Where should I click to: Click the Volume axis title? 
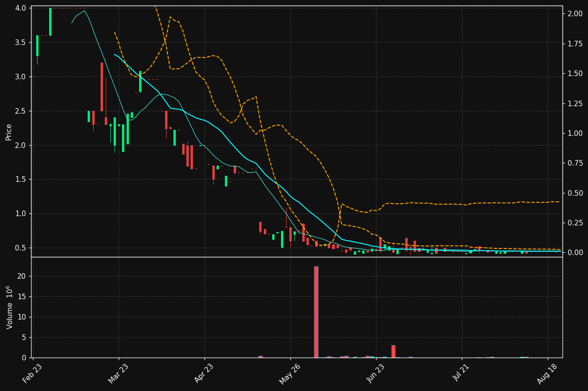[9, 307]
